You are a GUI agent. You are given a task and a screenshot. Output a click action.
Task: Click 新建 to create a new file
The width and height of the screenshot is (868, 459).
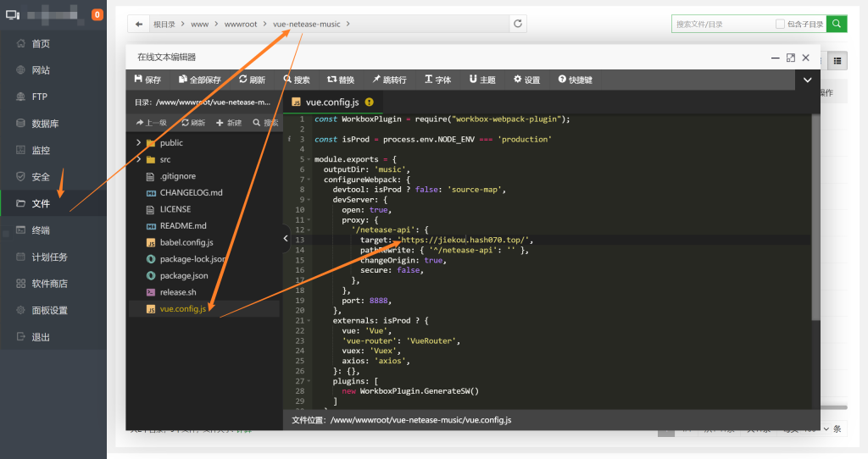pyautogui.click(x=229, y=123)
